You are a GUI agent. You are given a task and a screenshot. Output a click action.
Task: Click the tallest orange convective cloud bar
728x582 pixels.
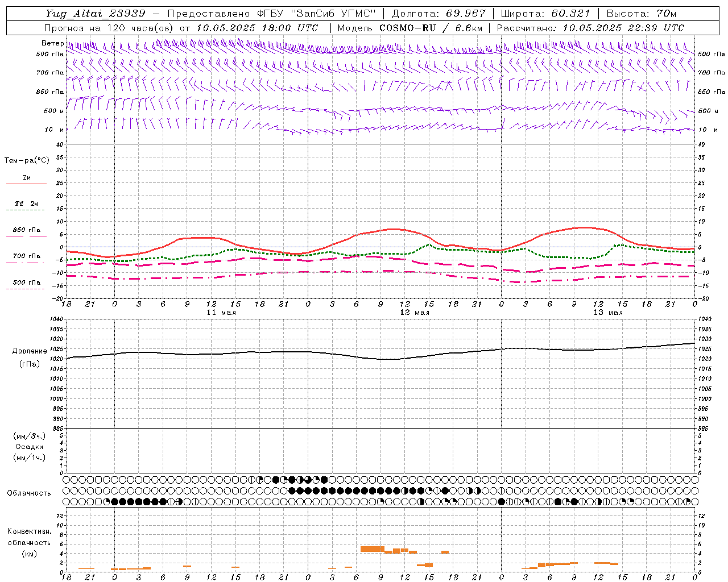coord(373,549)
